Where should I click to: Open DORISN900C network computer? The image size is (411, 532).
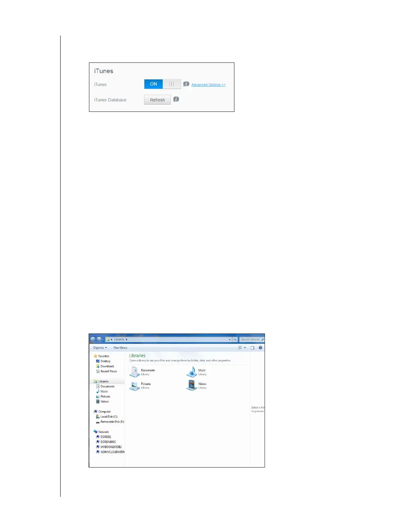point(106,442)
